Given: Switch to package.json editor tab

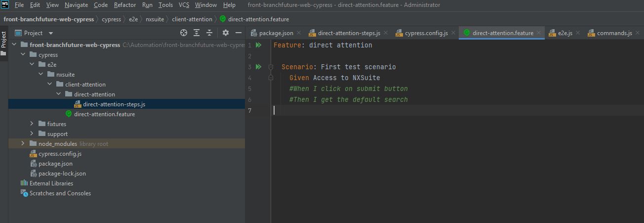Looking at the screenshot, I should click(276, 33).
